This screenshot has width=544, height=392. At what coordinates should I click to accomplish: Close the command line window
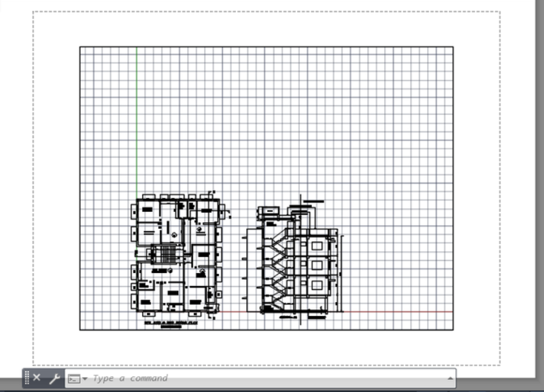point(37,378)
